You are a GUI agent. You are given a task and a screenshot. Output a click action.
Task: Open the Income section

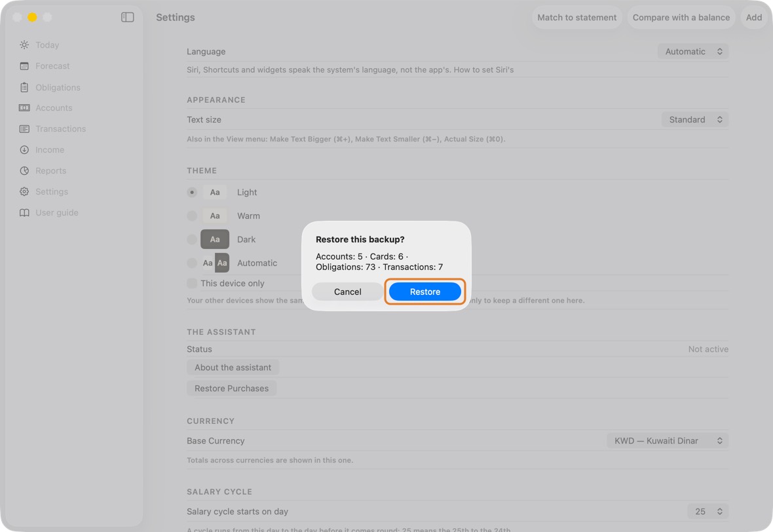click(50, 150)
